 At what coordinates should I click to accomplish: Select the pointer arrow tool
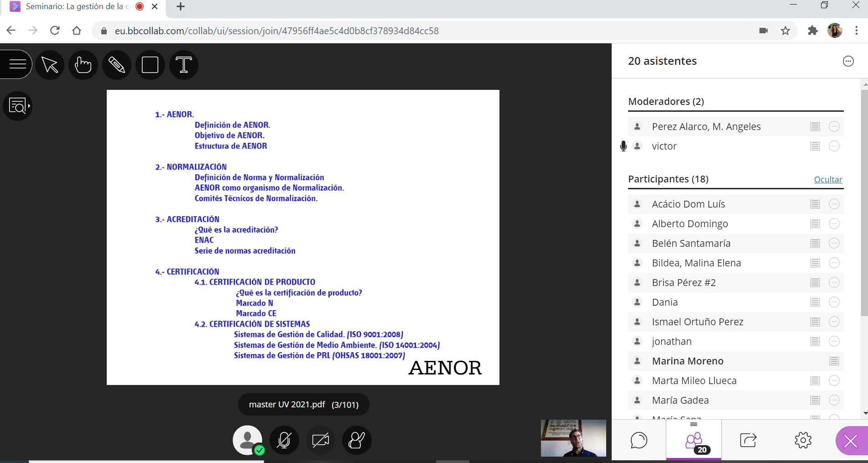coord(50,65)
